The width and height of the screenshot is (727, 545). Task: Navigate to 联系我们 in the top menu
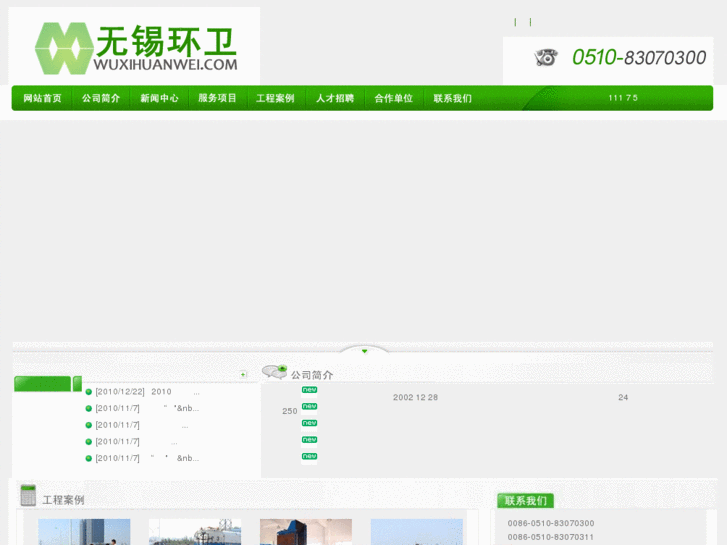tap(452, 98)
